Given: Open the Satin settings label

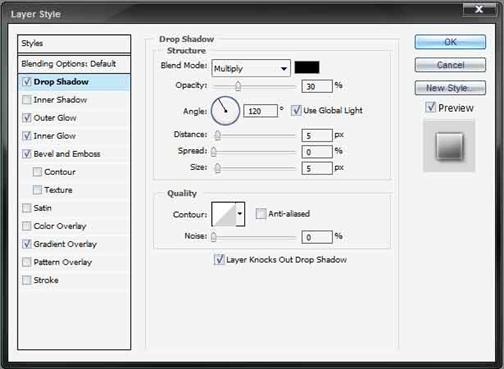Looking at the screenshot, I should 42,208.
